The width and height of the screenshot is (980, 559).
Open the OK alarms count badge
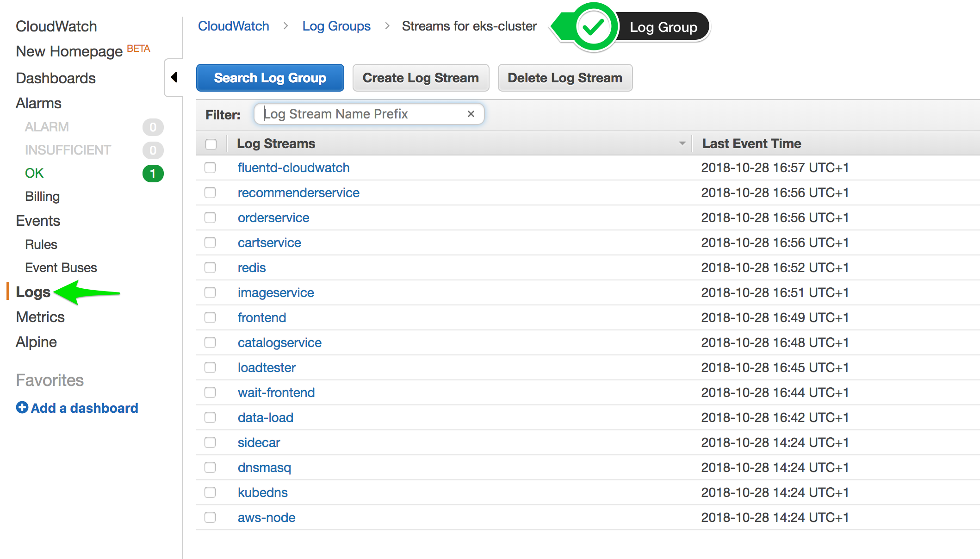coord(153,174)
